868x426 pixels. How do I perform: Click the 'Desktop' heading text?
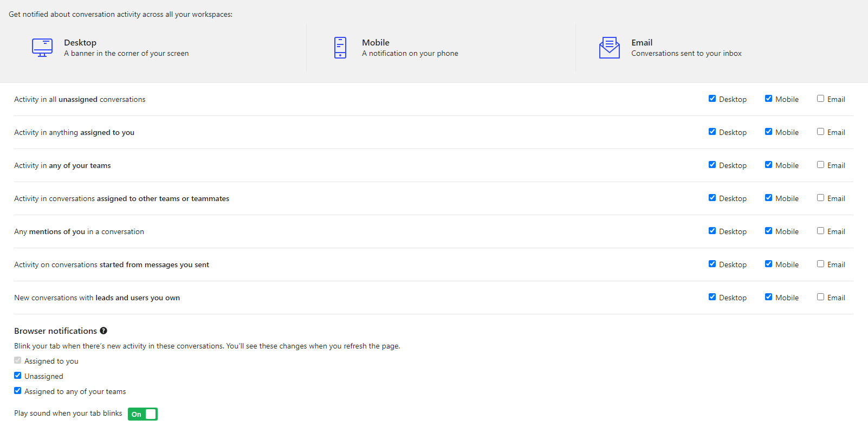pos(80,42)
